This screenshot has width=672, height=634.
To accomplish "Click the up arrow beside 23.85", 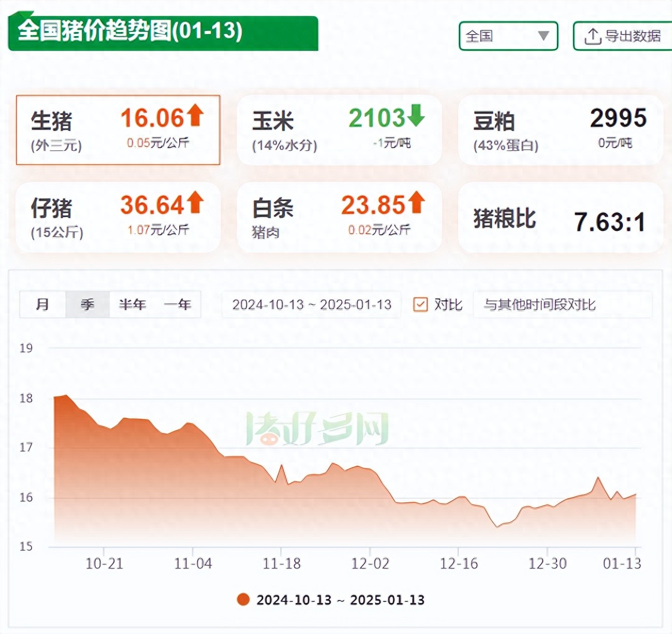I will point(416,202).
